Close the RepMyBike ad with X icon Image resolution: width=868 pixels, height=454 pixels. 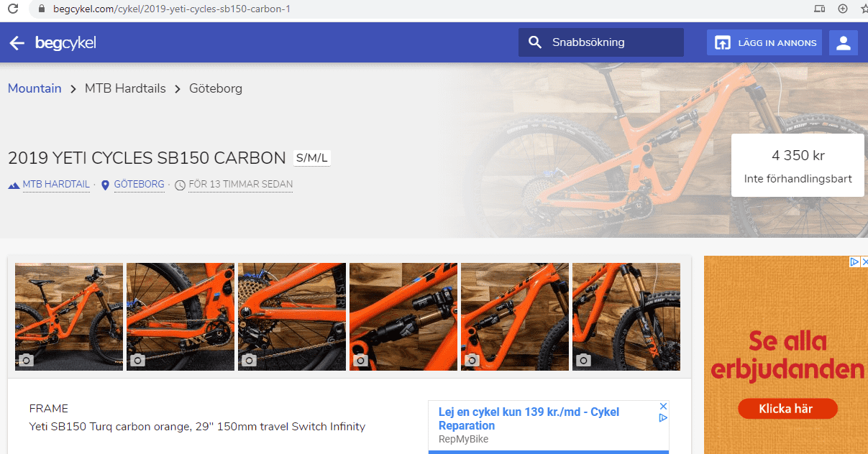click(664, 406)
